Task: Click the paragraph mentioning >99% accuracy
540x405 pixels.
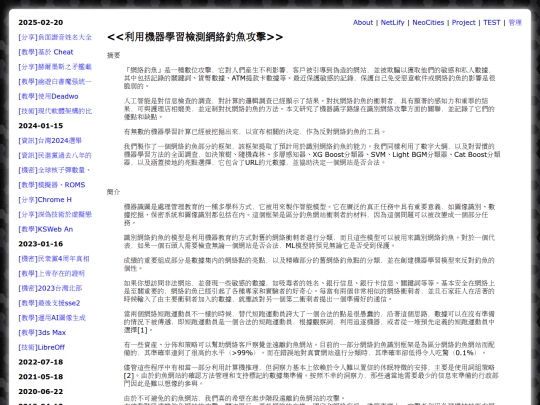Action: [309, 349]
